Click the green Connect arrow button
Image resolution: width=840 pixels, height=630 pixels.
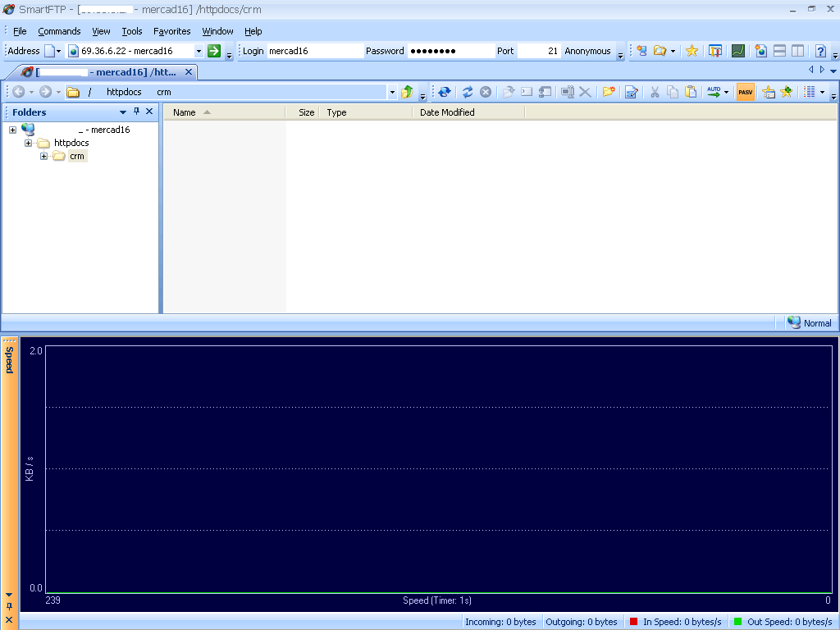tap(214, 51)
